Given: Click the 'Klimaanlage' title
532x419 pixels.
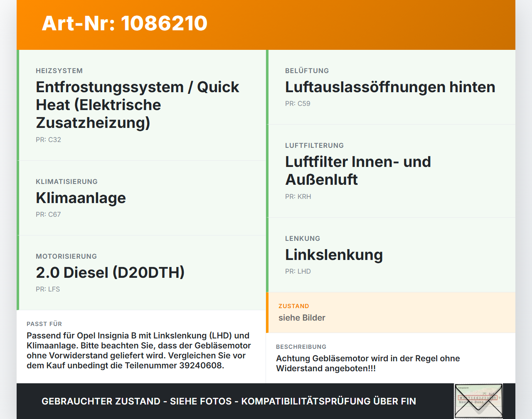Looking at the screenshot, I should [x=81, y=198].
